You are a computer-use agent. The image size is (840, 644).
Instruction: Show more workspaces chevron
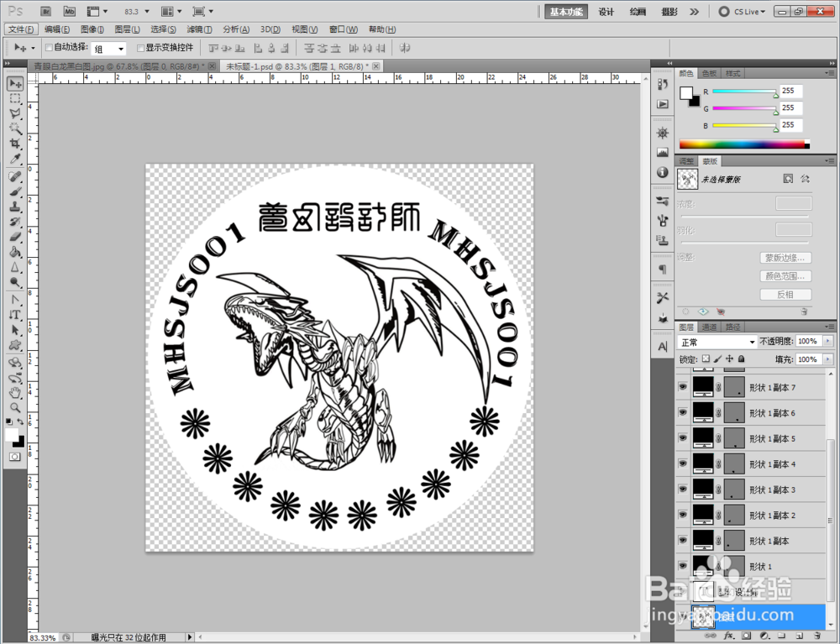click(695, 11)
